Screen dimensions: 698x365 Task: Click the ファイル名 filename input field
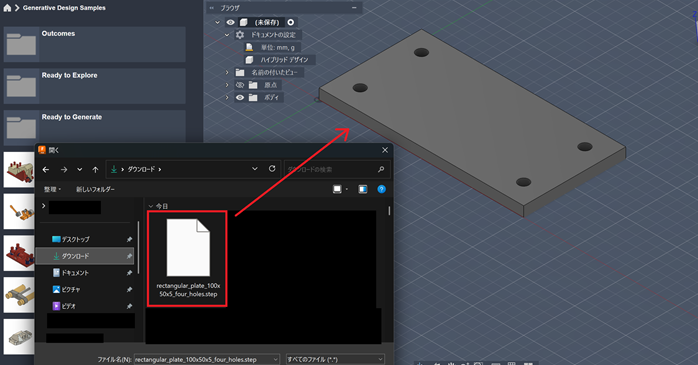coord(203,359)
